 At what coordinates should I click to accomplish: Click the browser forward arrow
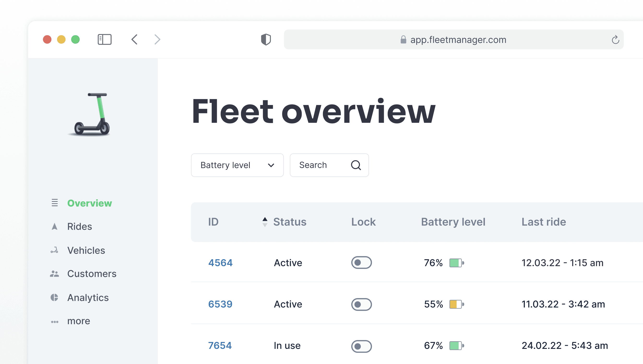pyautogui.click(x=157, y=40)
